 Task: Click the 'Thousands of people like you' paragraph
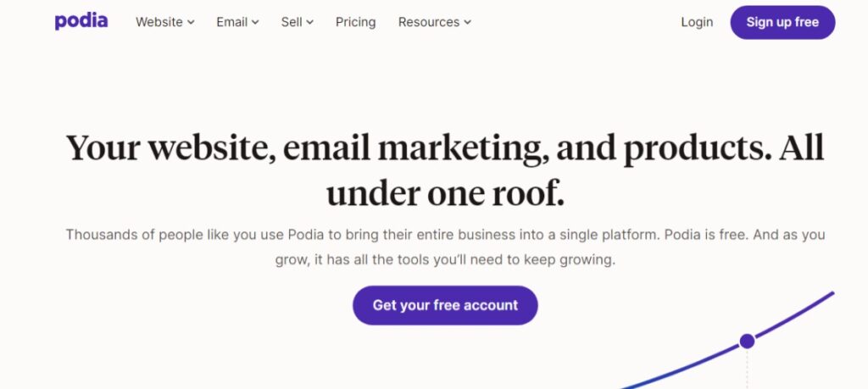445,247
